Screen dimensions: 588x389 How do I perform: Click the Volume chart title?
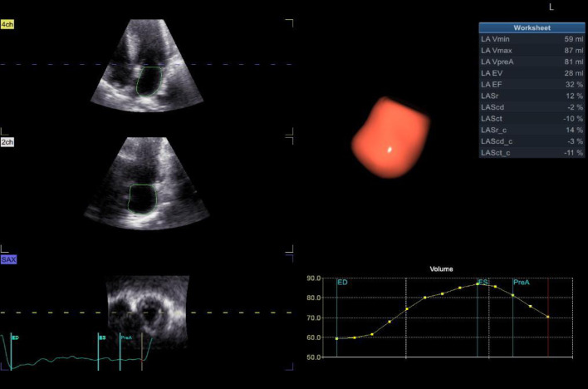pyautogui.click(x=441, y=269)
